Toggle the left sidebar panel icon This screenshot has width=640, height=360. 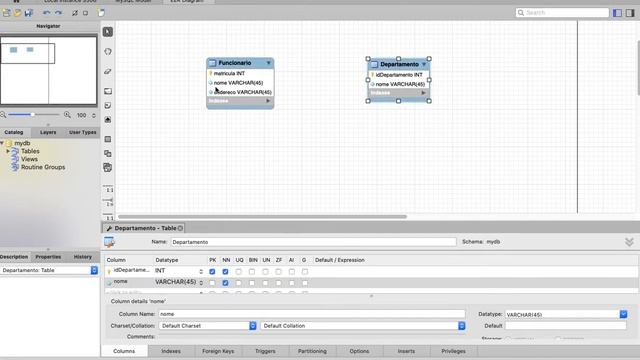(x=618, y=13)
